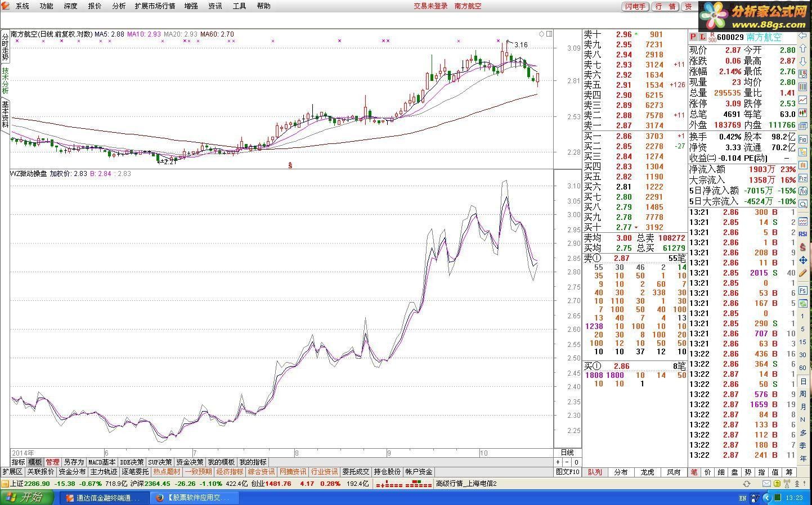
Task: Switch to 分时走势 vertical tab
Action: (5, 47)
